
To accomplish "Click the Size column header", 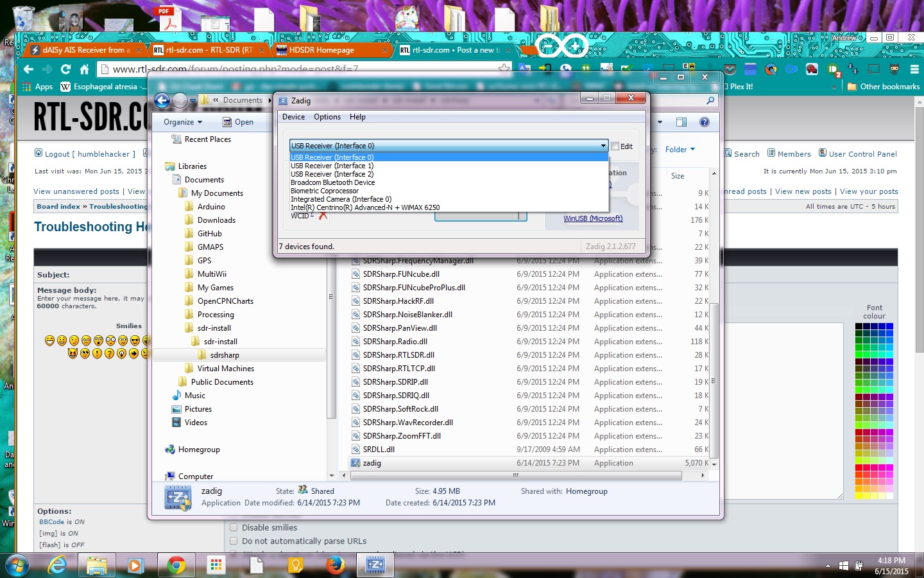I will (x=678, y=176).
